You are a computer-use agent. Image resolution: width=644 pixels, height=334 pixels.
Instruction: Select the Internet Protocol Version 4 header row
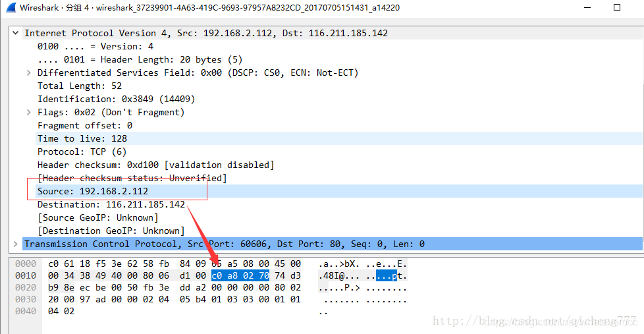(333, 33)
